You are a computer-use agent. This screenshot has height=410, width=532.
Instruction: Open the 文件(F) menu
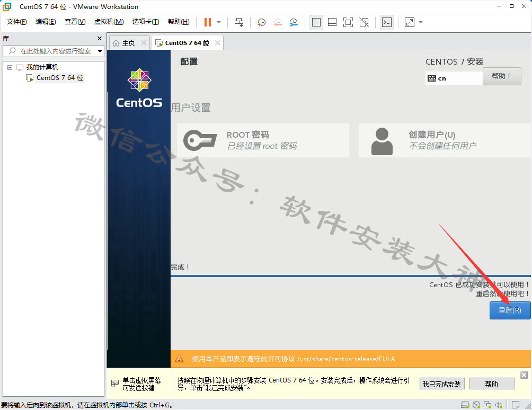coord(16,22)
